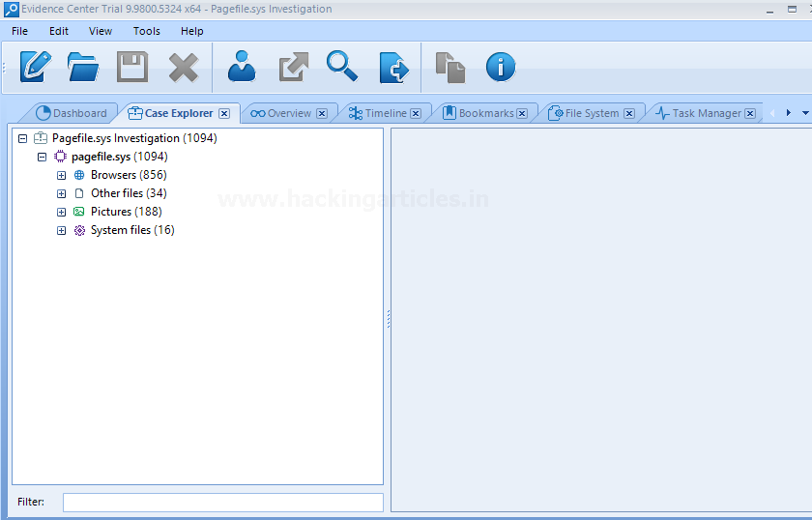This screenshot has height=520, width=812.
Task: Select Other files in the tree
Action: [117, 193]
